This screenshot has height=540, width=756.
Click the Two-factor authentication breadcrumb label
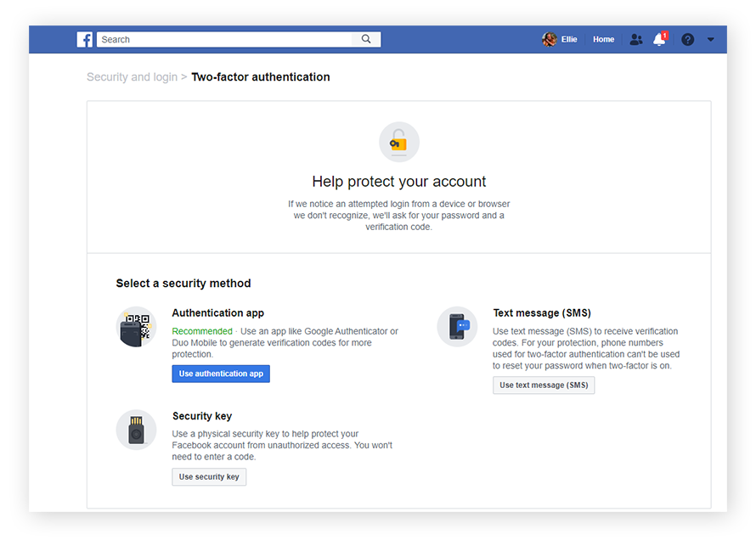tap(261, 76)
